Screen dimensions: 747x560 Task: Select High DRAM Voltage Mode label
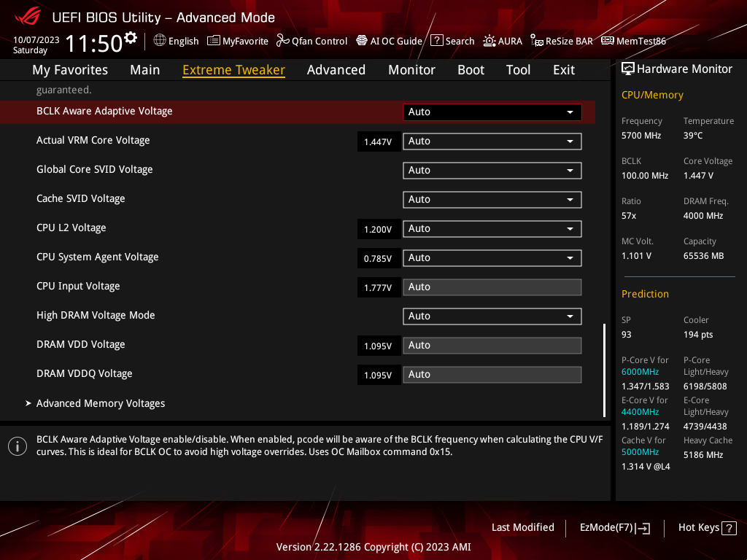point(96,315)
